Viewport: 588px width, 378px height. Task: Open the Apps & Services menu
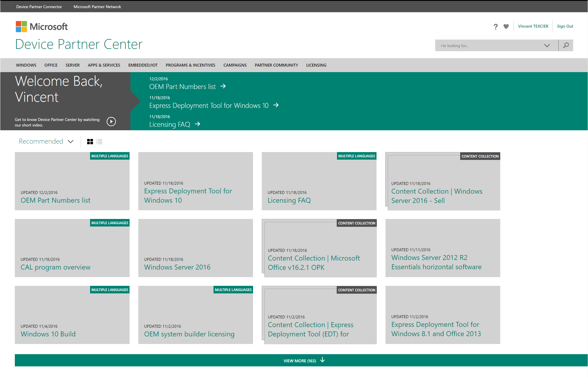pos(104,65)
